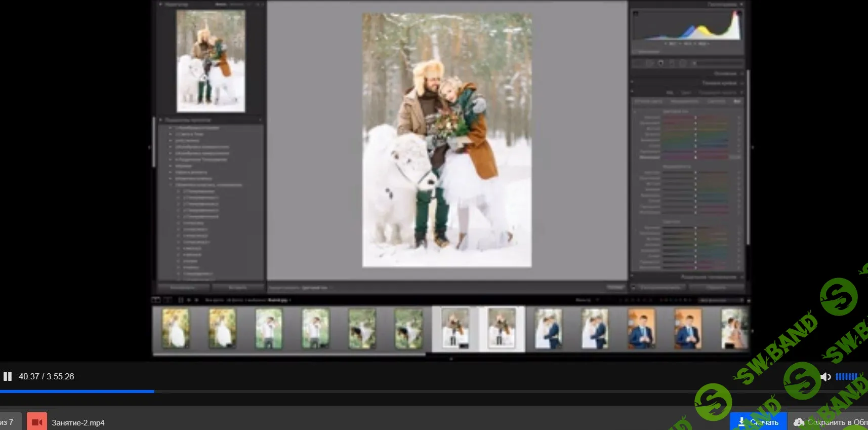The width and height of the screenshot is (868, 430).
Task: Adjust the blue volume level bar
Action: pyautogui.click(x=846, y=377)
